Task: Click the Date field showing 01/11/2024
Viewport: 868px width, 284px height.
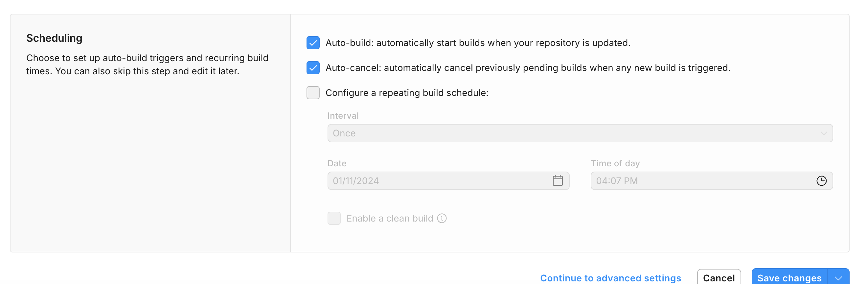Action: pos(438,181)
